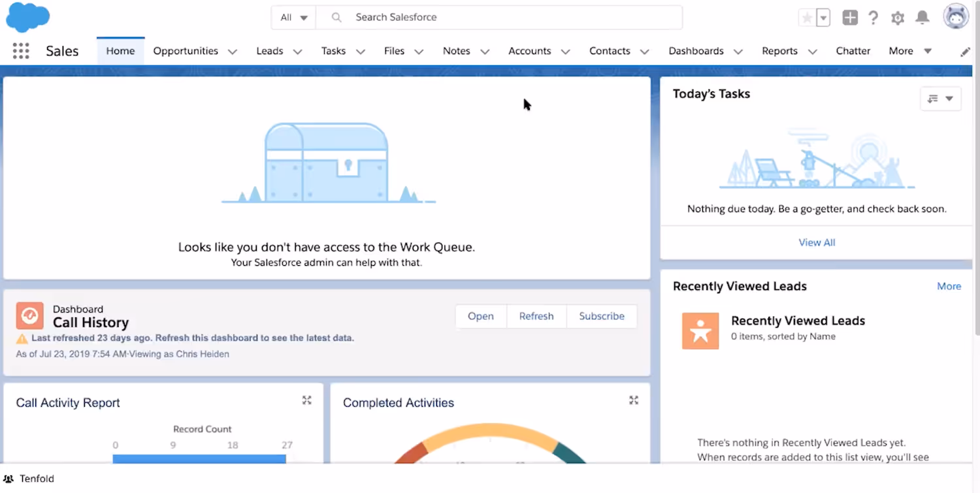Screen dimensions: 980x493
Task: Open the notifications bell icon
Action: (x=923, y=18)
